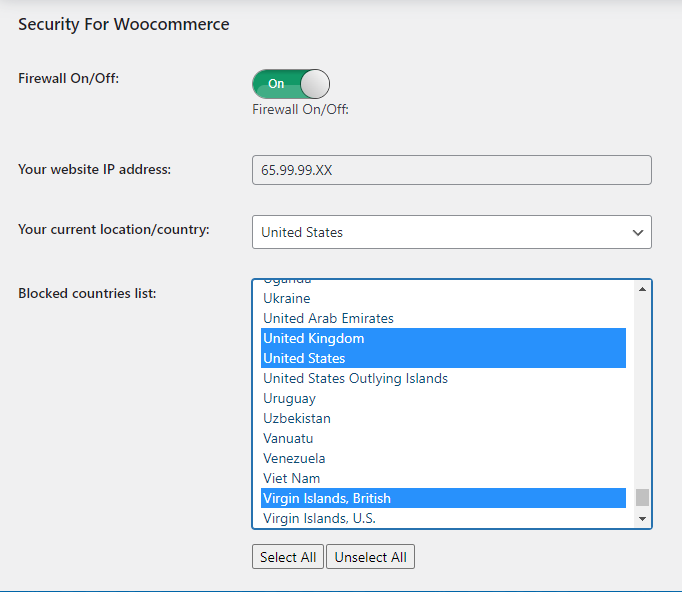Select Uruguay in blocked countries list
This screenshot has width=682, height=592.
289,398
